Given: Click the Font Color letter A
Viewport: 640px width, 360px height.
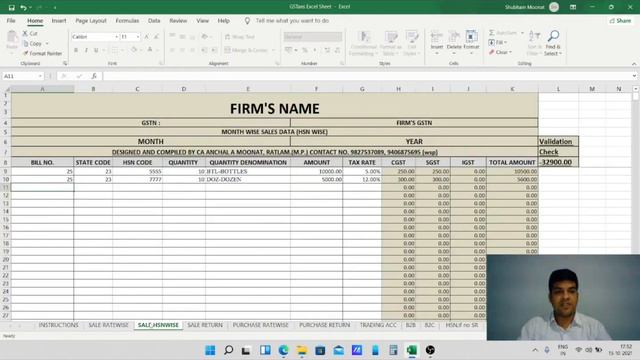Looking at the screenshot, I should (x=150, y=50).
